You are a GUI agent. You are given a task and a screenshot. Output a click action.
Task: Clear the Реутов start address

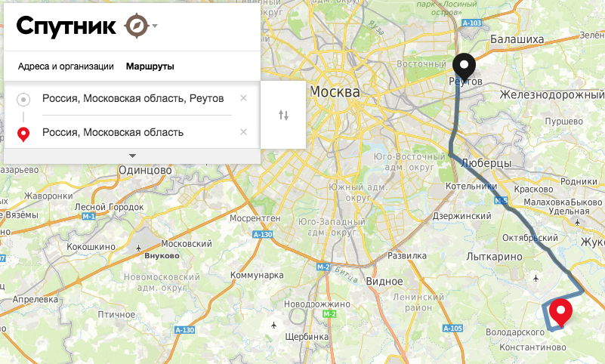pyautogui.click(x=243, y=98)
